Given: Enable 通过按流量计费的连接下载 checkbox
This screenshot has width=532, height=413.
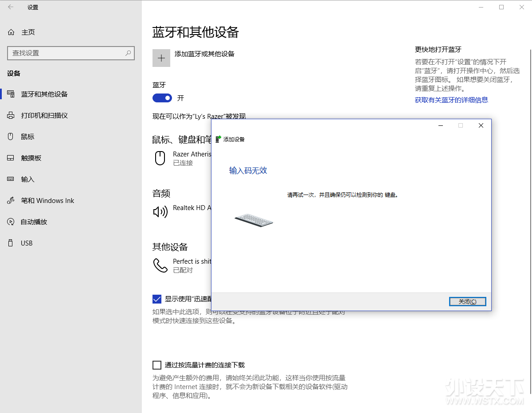Looking at the screenshot, I should coord(157,365).
